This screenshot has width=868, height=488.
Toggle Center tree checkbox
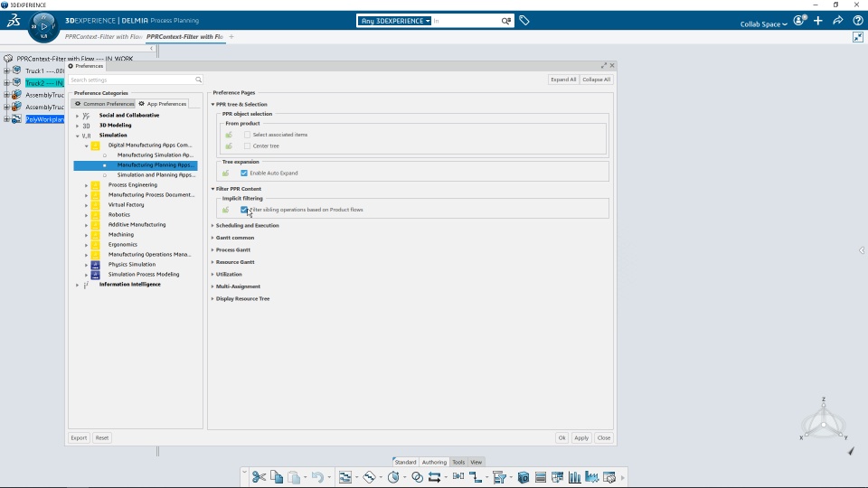tap(247, 146)
